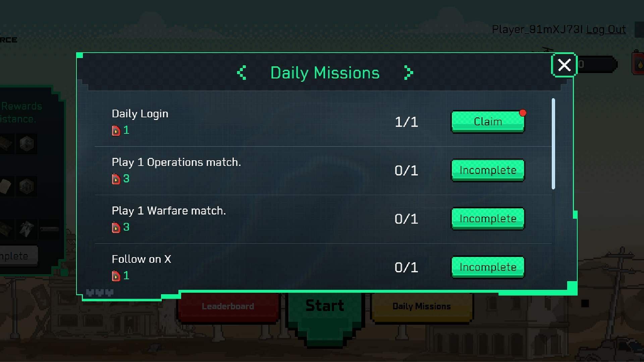Drag the missions panel scrollbar
644x362 pixels.
coord(554,137)
